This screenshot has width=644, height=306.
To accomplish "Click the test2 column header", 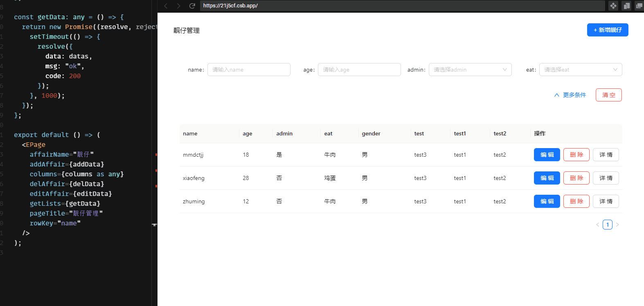I will (510, 133).
